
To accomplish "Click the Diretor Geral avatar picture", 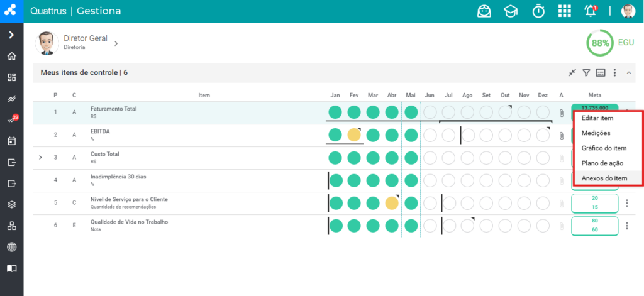I will click(x=47, y=43).
